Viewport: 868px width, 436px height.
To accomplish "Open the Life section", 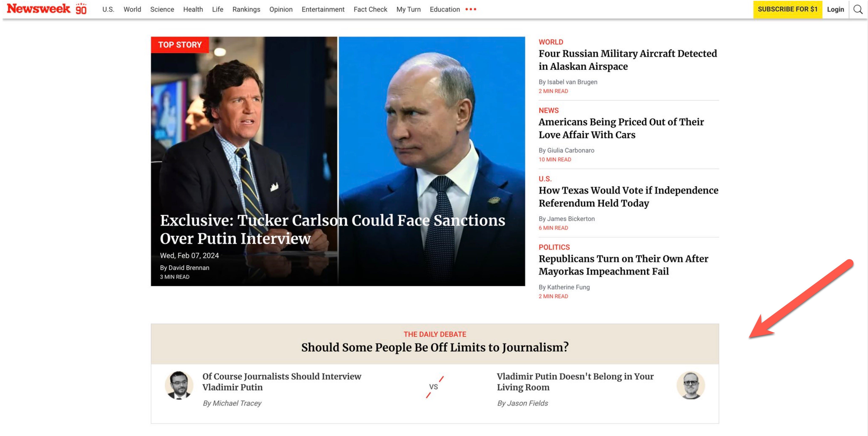I will tap(218, 10).
